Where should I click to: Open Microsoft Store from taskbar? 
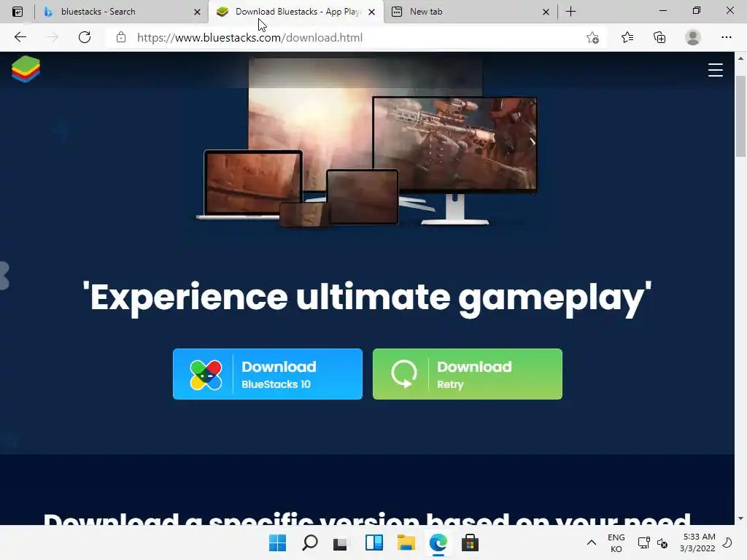470,542
